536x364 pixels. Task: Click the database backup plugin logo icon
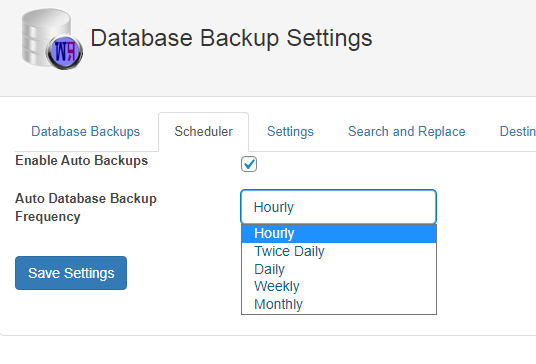(x=52, y=39)
